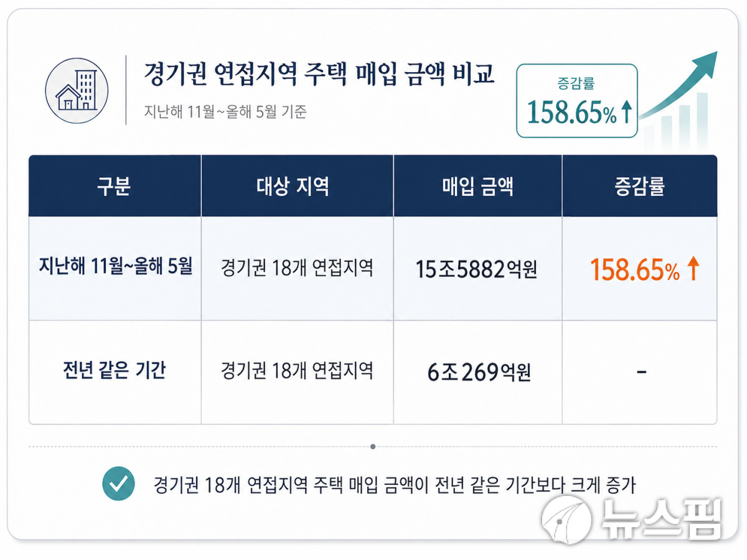Click the orange 158.65% value

[x=635, y=269]
